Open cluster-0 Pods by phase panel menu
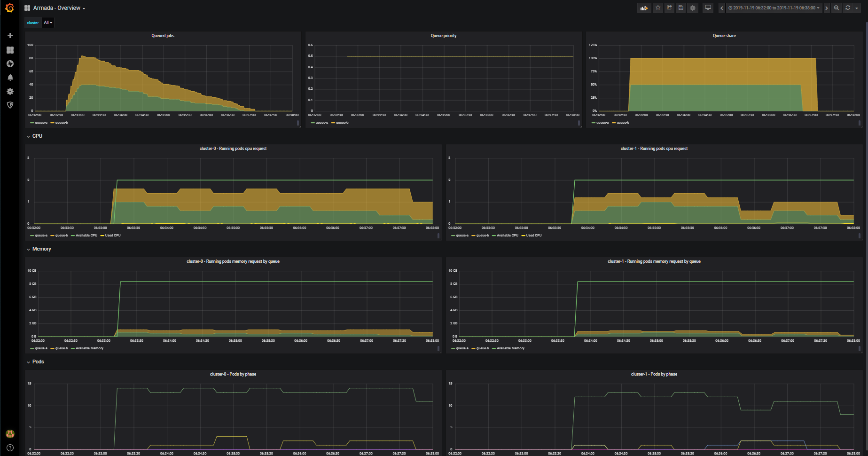Screen dimensions: 868x456 click(233, 374)
